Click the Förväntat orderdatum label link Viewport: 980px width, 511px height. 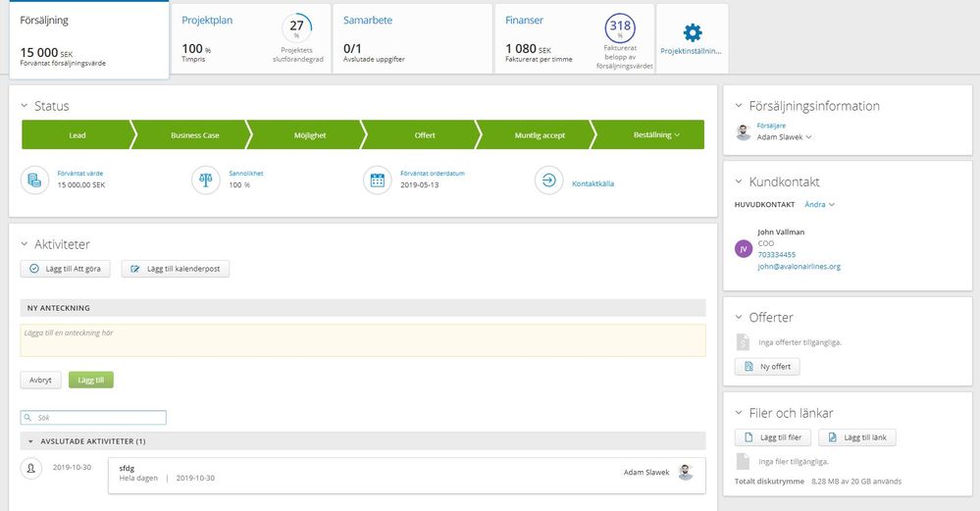click(433, 174)
